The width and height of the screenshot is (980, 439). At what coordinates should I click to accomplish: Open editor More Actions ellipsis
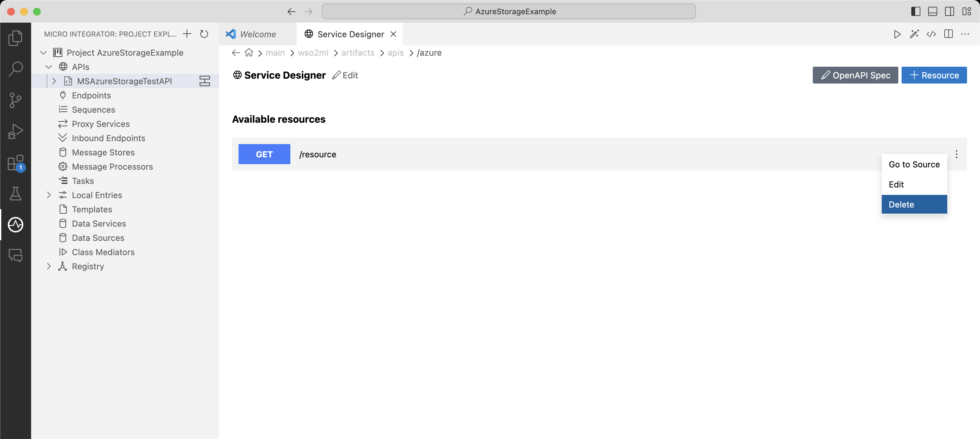coord(965,34)
